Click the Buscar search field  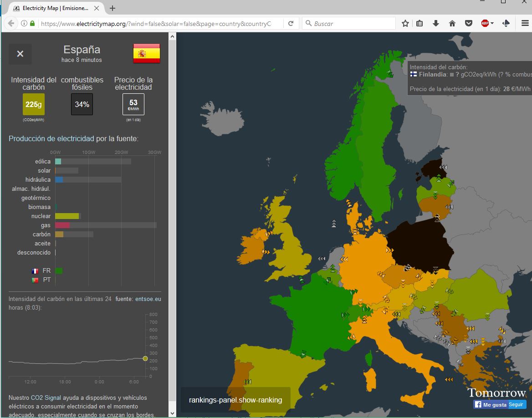(x=353, y=24)
